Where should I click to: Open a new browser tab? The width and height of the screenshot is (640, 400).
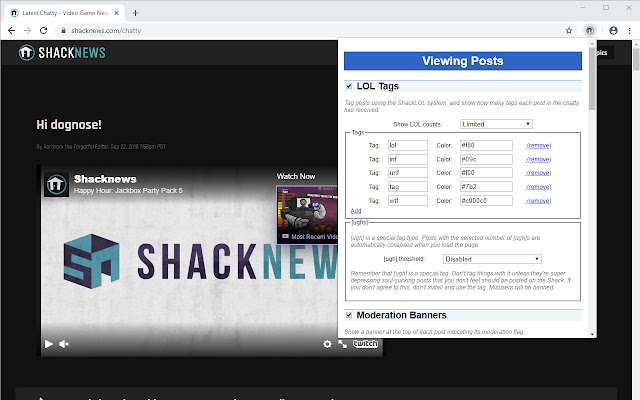pos(136,13)
